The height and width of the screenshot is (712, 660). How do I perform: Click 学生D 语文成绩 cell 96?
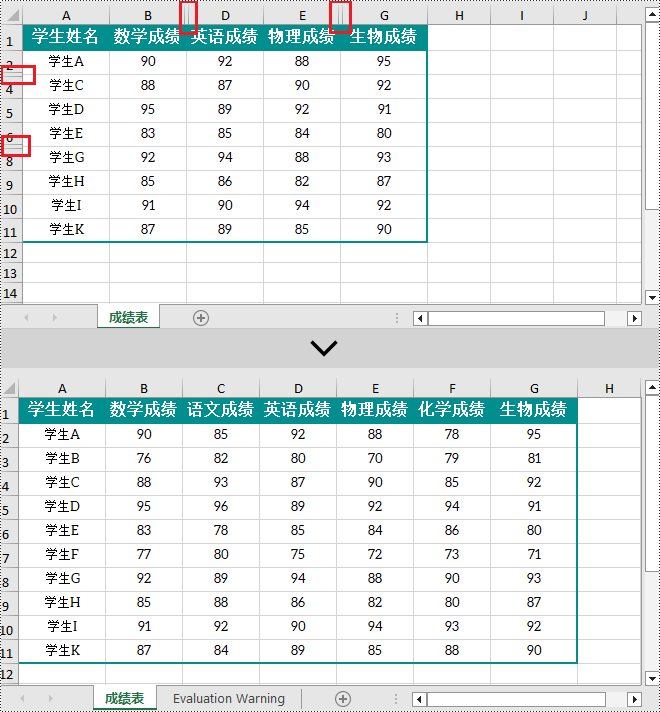221,506
